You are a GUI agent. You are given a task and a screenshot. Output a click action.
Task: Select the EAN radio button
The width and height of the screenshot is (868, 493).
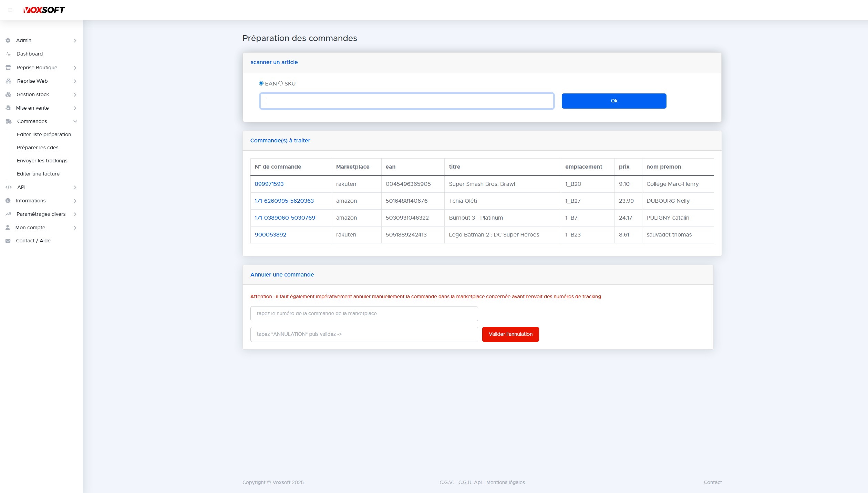pyautogui.click(x=261, y=83)
